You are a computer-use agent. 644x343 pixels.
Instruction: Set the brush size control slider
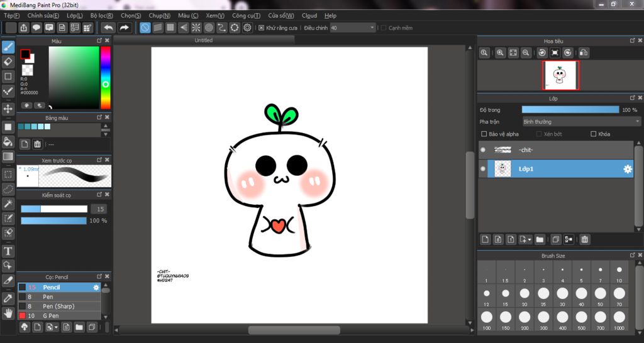pyautogui.click(x=54, y=209)
